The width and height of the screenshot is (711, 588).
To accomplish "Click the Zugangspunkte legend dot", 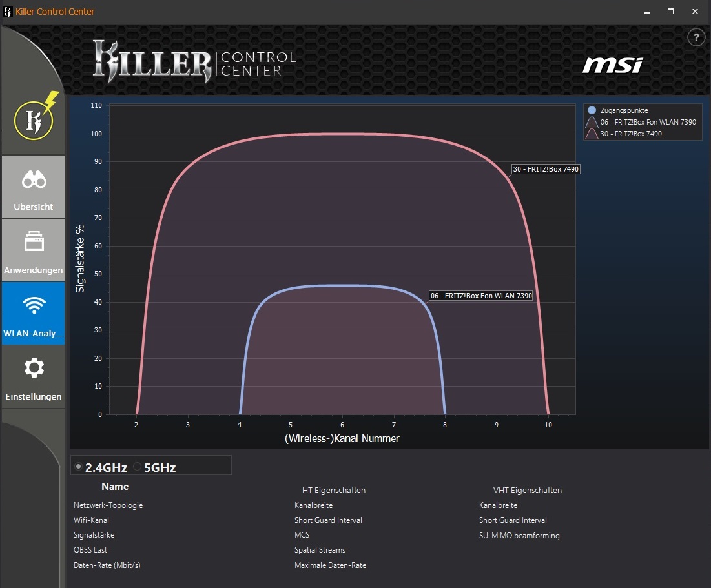I will point(592,110).
